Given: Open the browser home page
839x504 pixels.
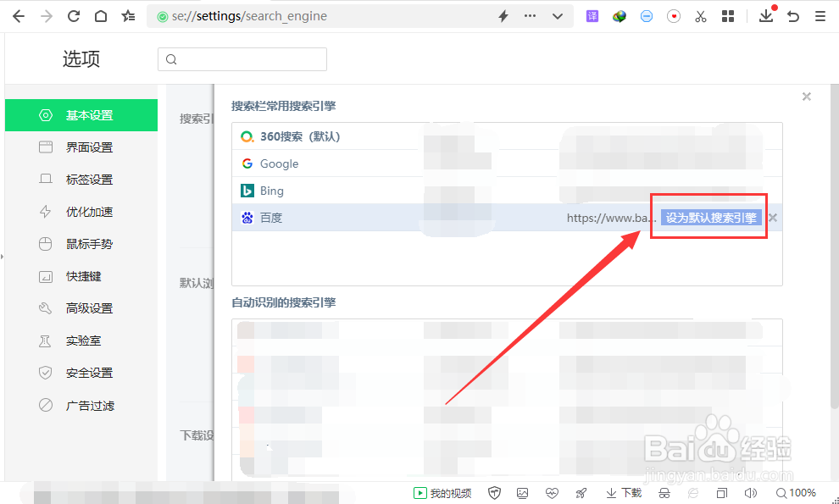Looking at the screenshot, I should pyautogui.click(x=101, y=16).
